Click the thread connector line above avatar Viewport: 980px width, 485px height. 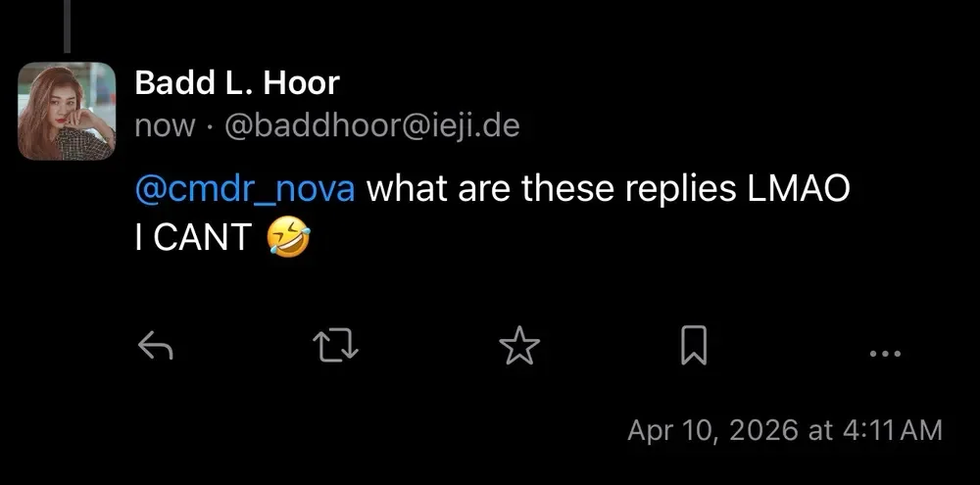(x=67, y=24)
